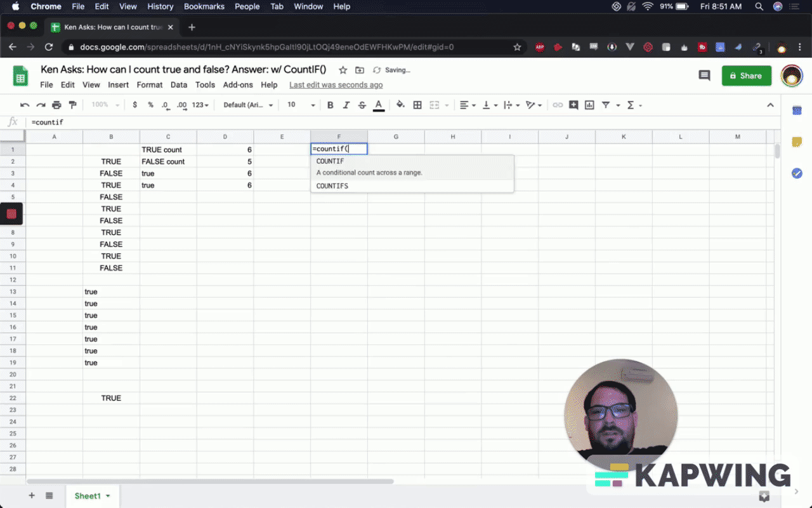Open Tasks in side panel
Screen dimensions: 812x508
[x=797, y=173]
